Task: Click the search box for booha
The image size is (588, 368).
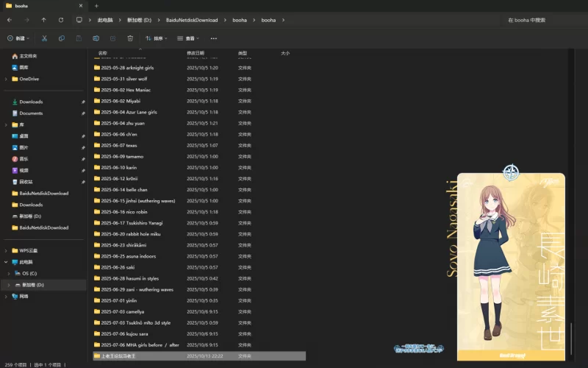Action: tap(542, 20)
